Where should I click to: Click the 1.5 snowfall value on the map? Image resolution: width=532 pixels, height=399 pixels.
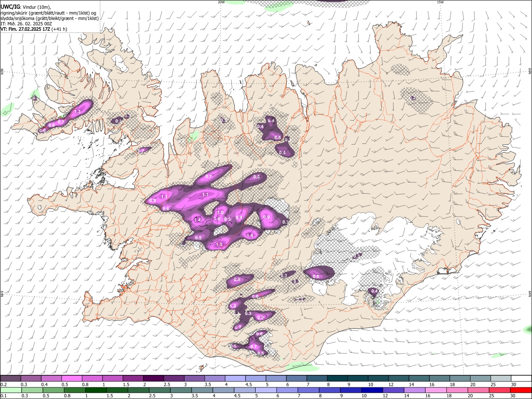pyautogui.click(x=219, y=245)
